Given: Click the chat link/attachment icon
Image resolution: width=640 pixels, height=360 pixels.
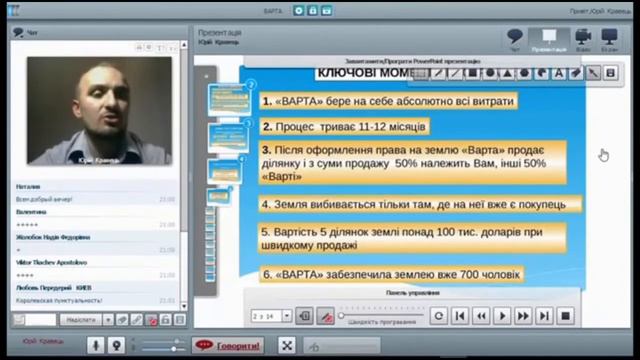Looking at the screenshot, I should [137, 320].
